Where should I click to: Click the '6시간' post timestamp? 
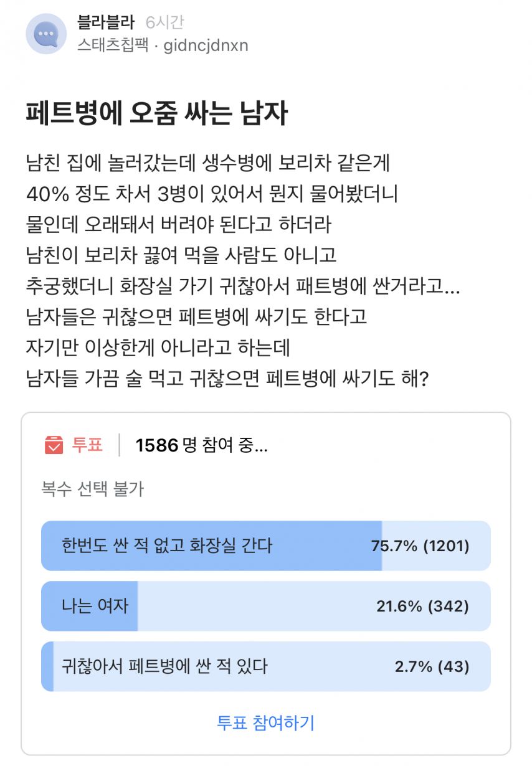point(164,23)
